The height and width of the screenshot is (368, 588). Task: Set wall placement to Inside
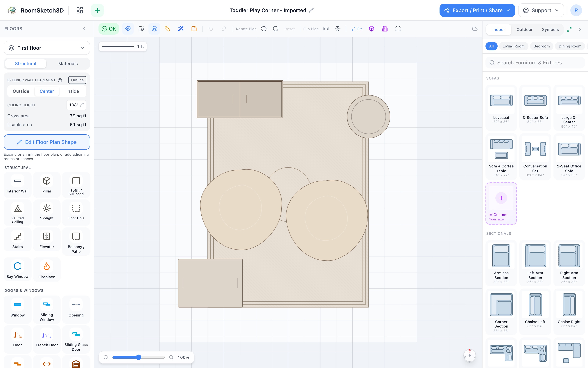73,91
